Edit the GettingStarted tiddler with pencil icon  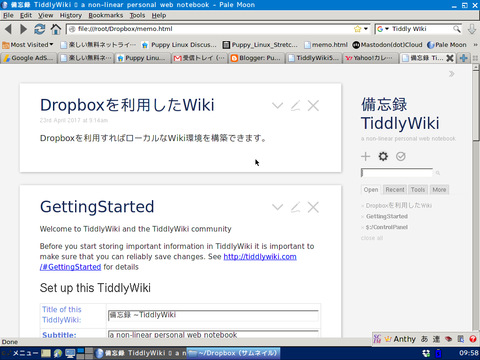tap(295, 207)
